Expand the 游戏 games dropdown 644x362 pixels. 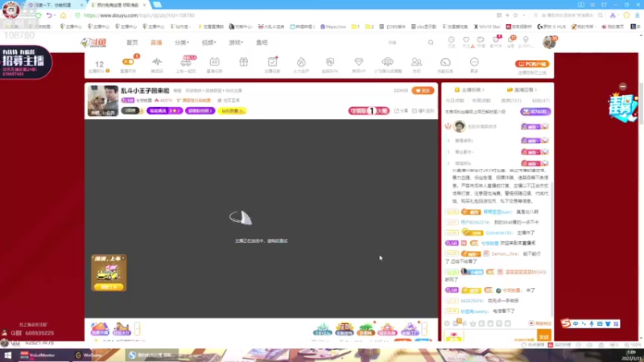point(236,43)
